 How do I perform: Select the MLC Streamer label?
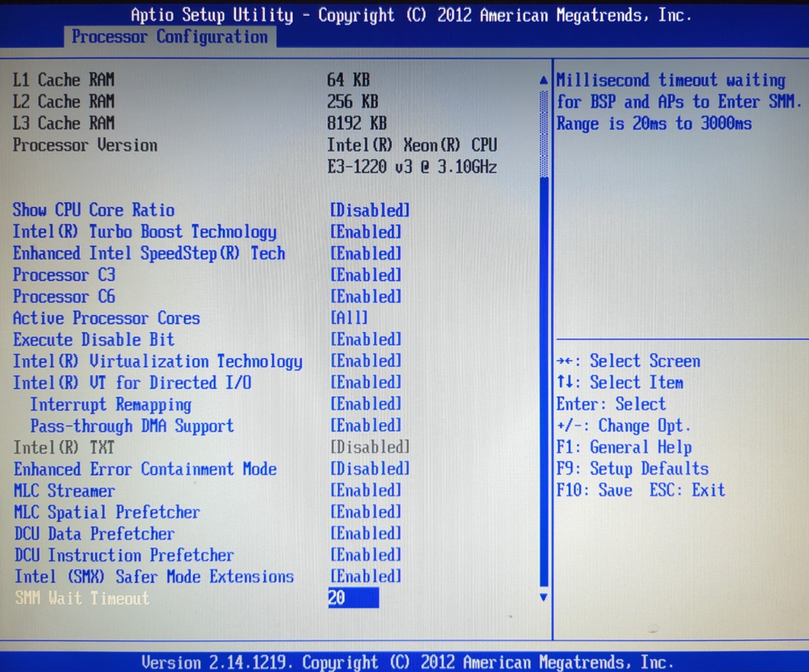(64, 491)
